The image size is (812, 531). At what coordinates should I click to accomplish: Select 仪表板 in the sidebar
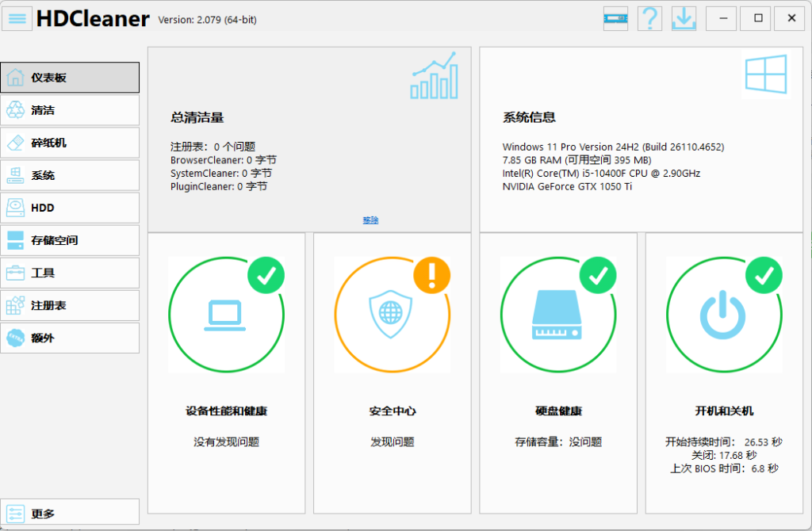coord(70,78)
